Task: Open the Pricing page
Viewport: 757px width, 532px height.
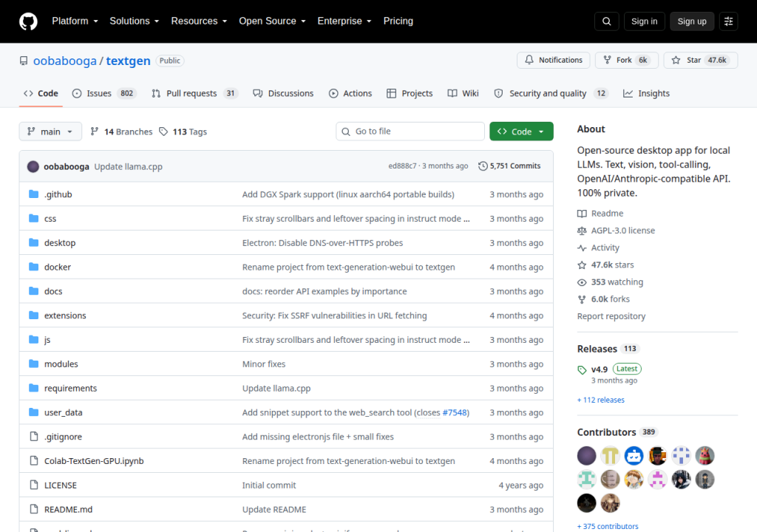Action: (398, 21)
